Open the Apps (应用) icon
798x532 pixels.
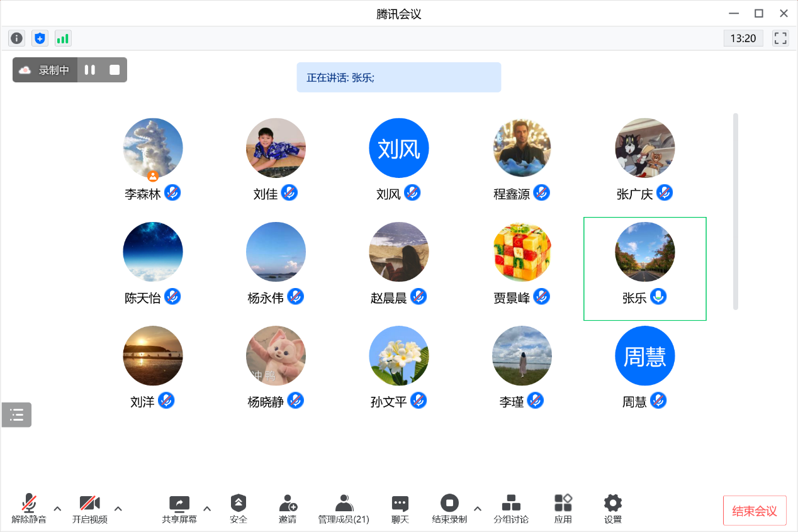(563, 509)
